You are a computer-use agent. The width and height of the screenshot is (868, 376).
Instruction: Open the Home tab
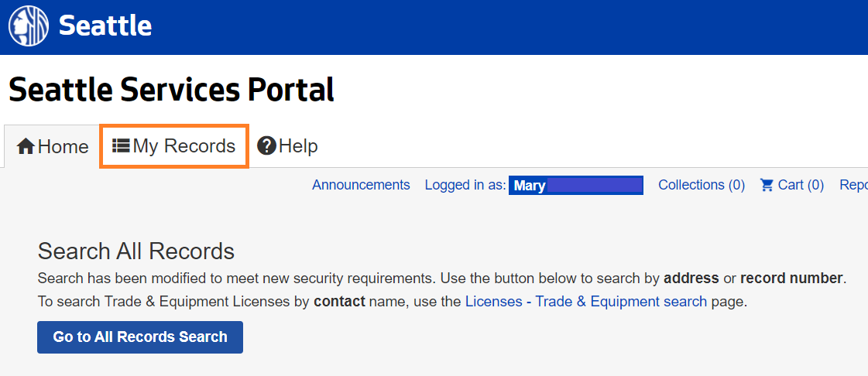pos(52,146)
